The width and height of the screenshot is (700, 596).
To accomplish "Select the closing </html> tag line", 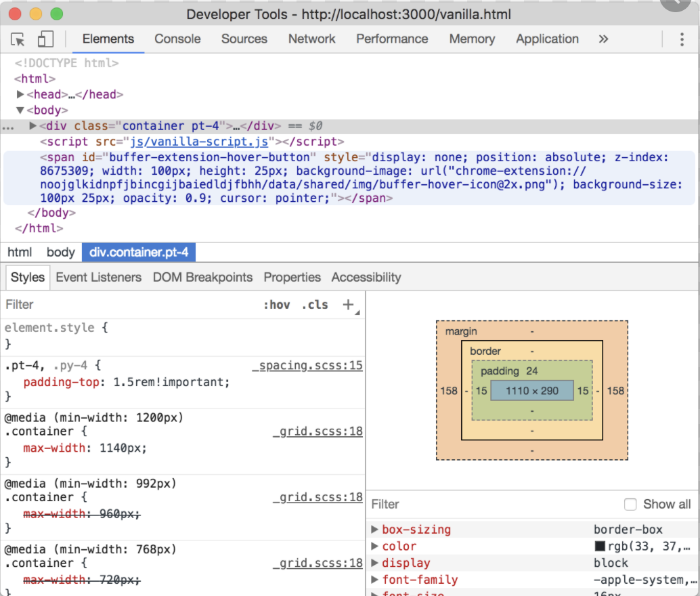I will coord(39,228).
